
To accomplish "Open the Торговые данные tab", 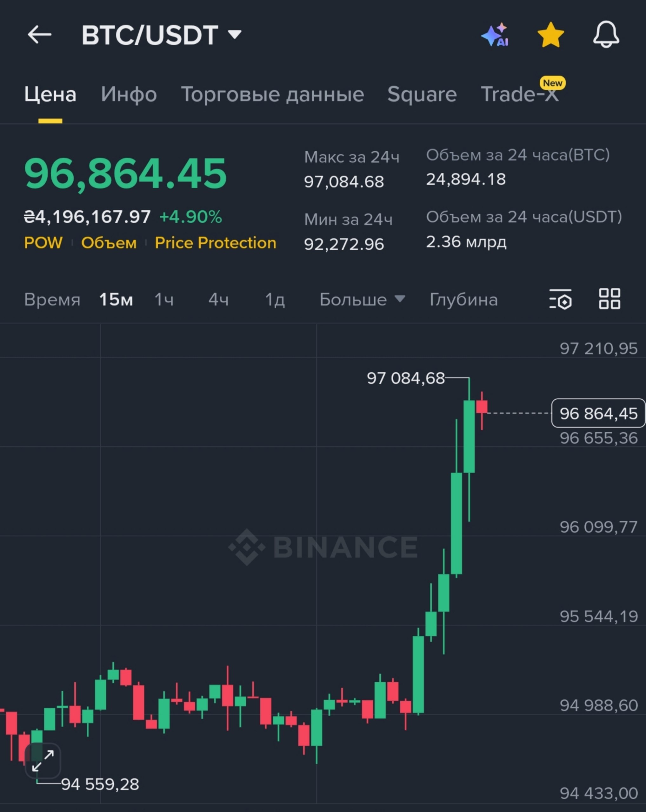I will pyautogui.click(x=272, y=94).
